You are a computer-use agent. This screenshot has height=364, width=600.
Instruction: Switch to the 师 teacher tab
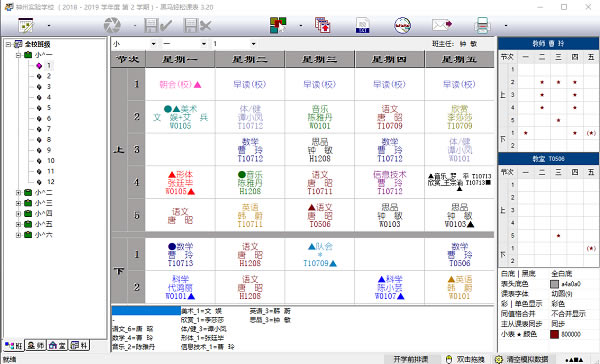[36, 345]
